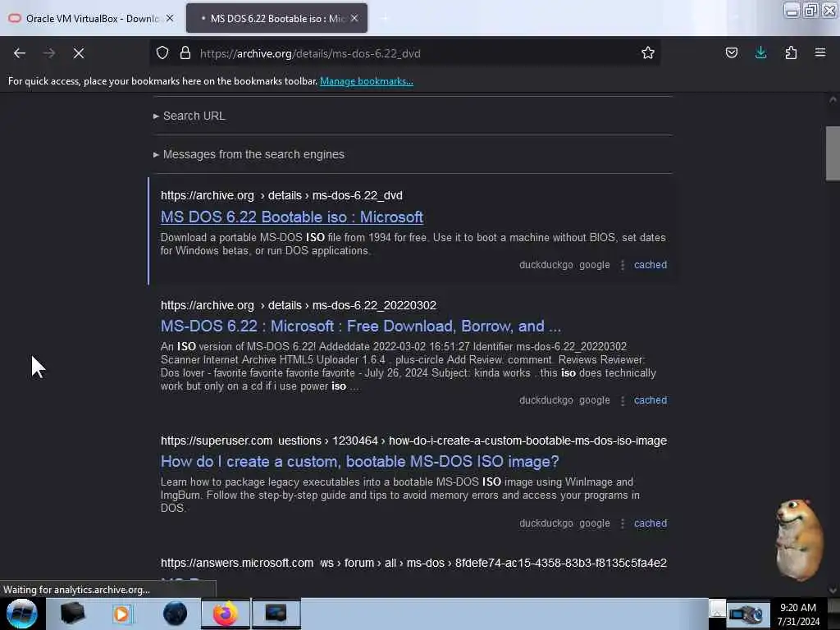Click the forward navigation arrow
Viewport: 840px width, 630px height.
[x=49, y=53]
